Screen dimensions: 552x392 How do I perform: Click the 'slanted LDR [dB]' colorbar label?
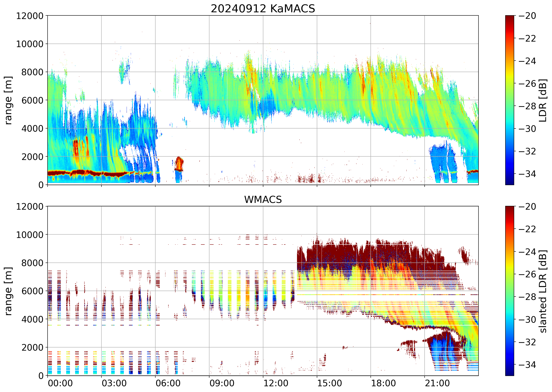pos(543,291)
